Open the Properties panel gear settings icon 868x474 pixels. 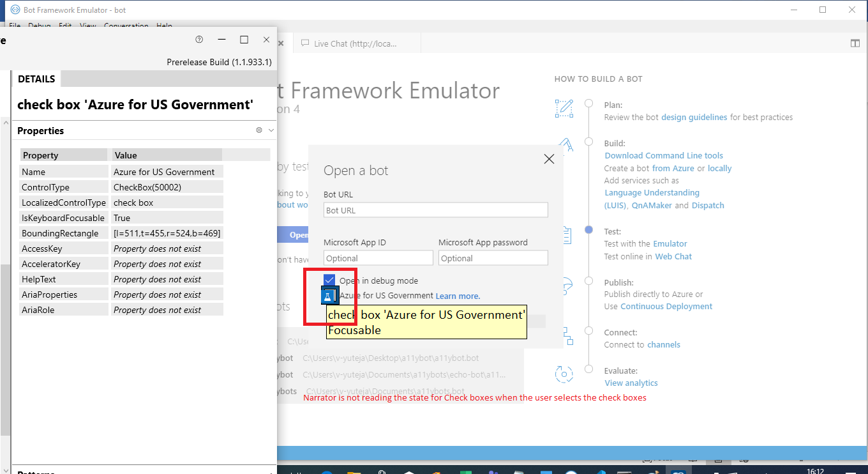pyautogui.click(x=258, y=130)
